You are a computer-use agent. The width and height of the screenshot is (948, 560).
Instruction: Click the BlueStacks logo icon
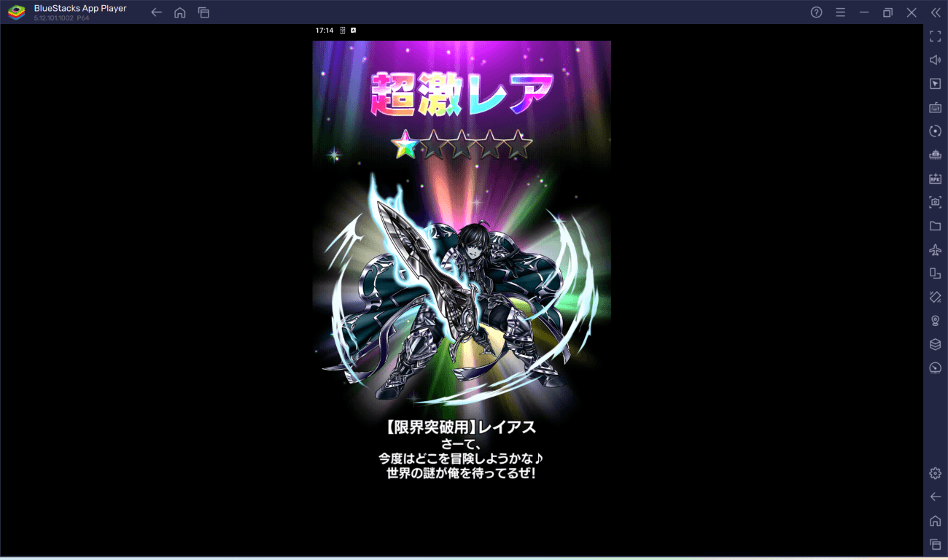coord(16,12)
